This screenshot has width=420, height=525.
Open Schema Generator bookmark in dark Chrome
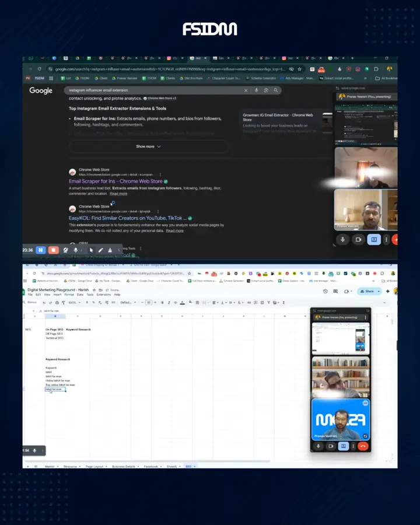click(261, 78)
